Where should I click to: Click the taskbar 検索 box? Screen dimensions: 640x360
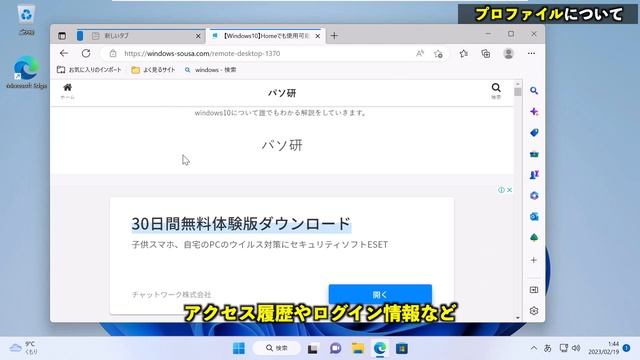pos(277,348)
